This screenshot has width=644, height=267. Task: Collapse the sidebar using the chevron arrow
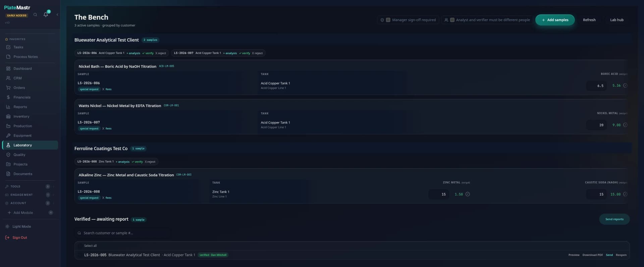57,14
